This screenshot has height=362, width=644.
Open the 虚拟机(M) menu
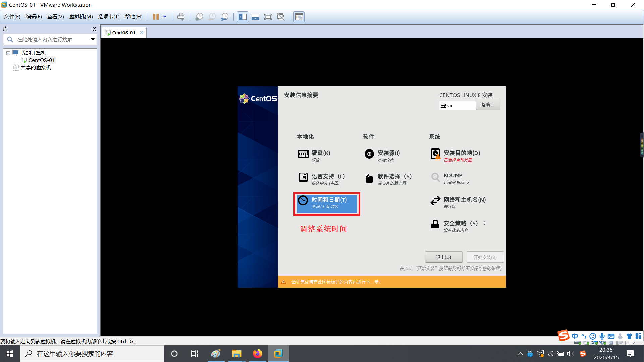coord(81,17)
